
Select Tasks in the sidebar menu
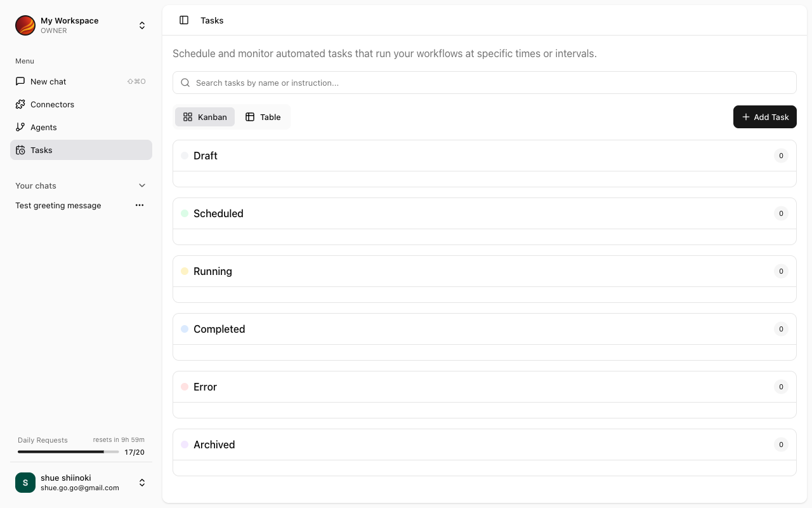[41, 150]
